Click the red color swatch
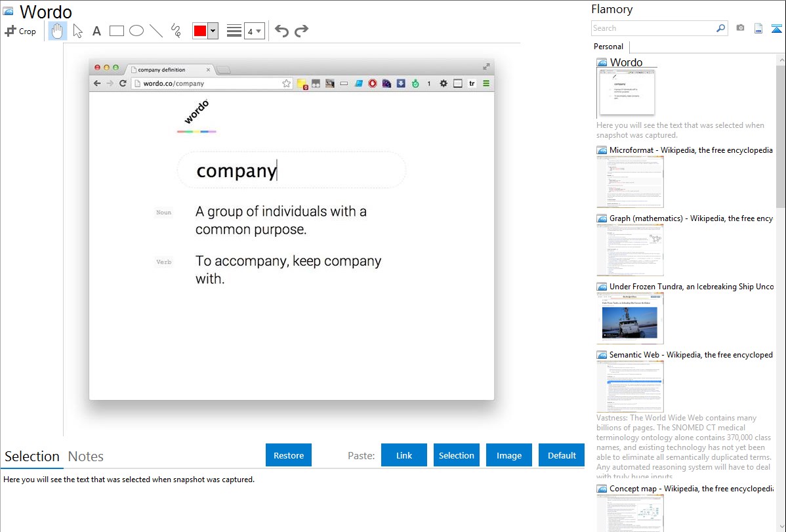Image resolution: width=786 pixels, height=532 pixels. click(x=200, y=31)
